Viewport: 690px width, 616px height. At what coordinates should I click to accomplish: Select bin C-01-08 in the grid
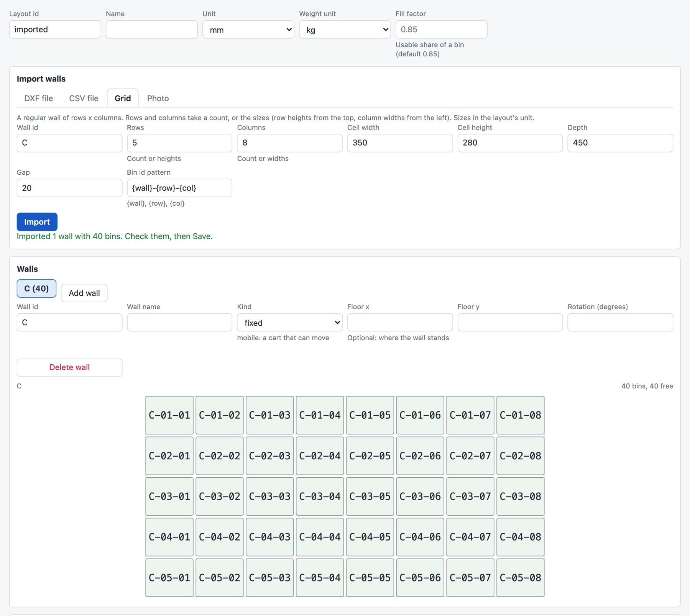pyautogui.click(x=521, y=415)
